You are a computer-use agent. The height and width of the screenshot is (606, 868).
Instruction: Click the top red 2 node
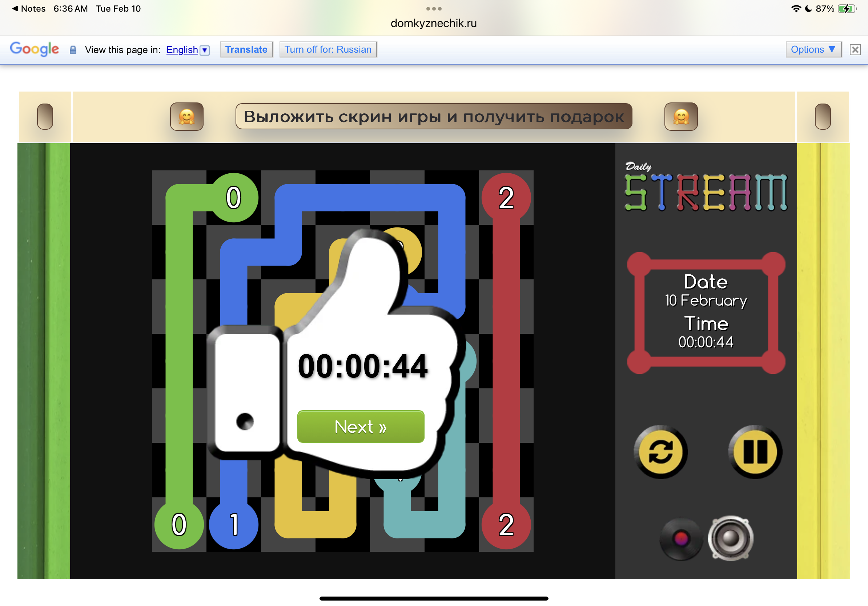point(506,198)
